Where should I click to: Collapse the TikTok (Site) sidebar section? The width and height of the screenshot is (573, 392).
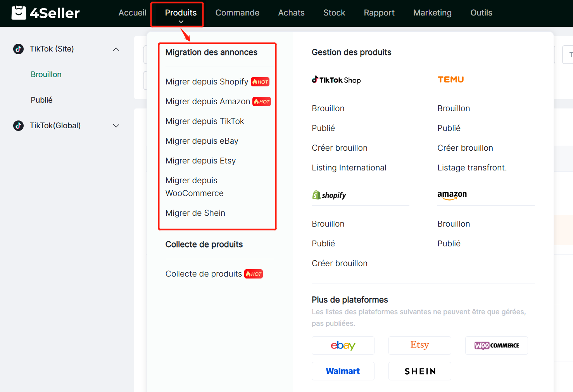[116, 49]
